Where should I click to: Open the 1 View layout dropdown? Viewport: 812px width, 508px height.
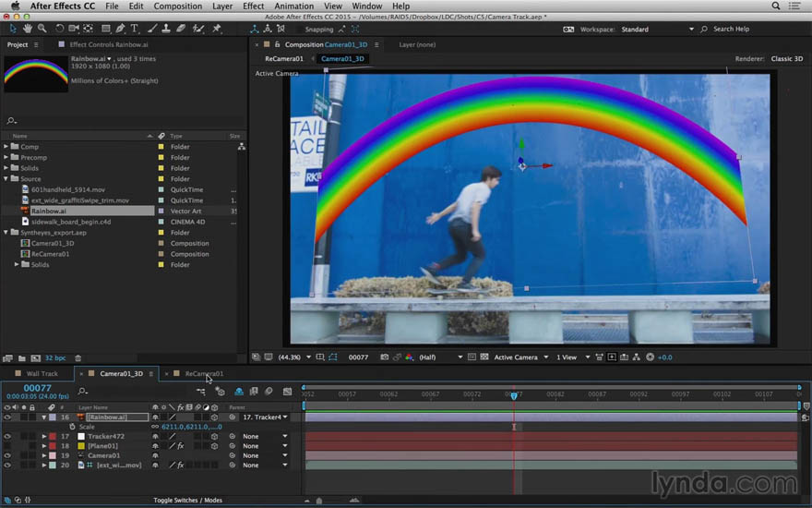(x=573, y=357)
